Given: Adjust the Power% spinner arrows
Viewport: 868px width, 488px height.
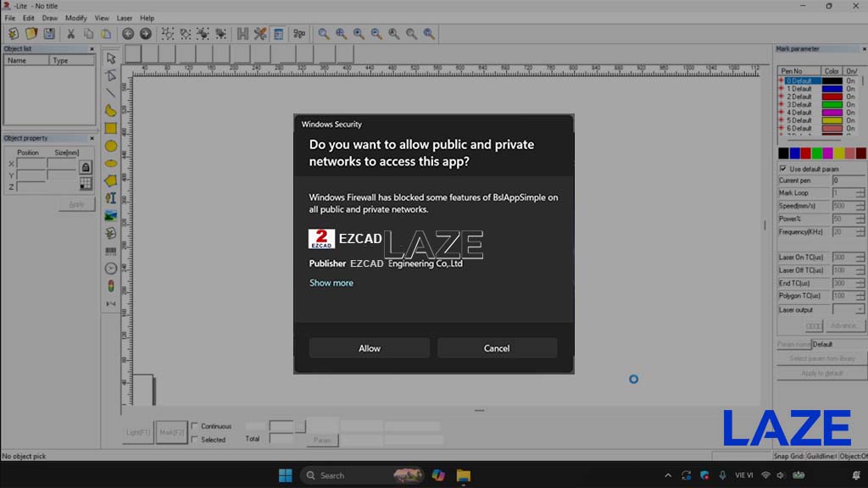Looking at the screenshot, I should (860, 219).
